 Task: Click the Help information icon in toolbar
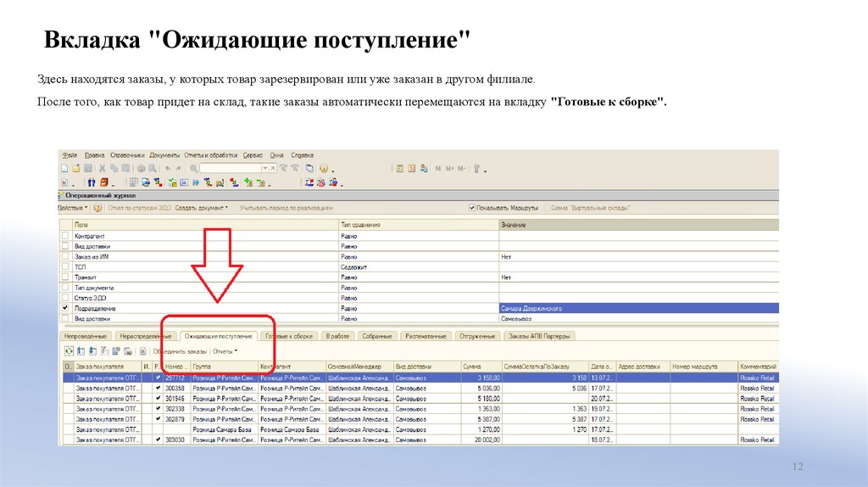coord(324,169)
